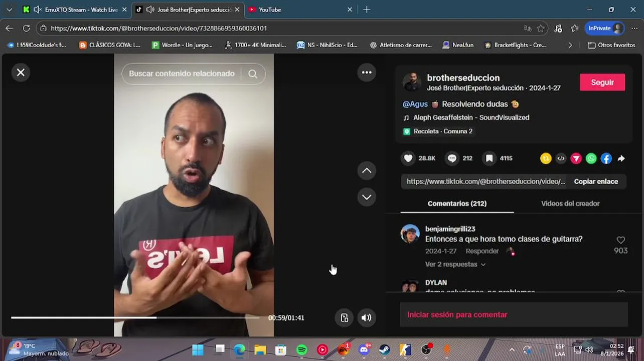Open DYLAN commenter username
The width and height of the screenshot is (644, 361).
(436, 283)
